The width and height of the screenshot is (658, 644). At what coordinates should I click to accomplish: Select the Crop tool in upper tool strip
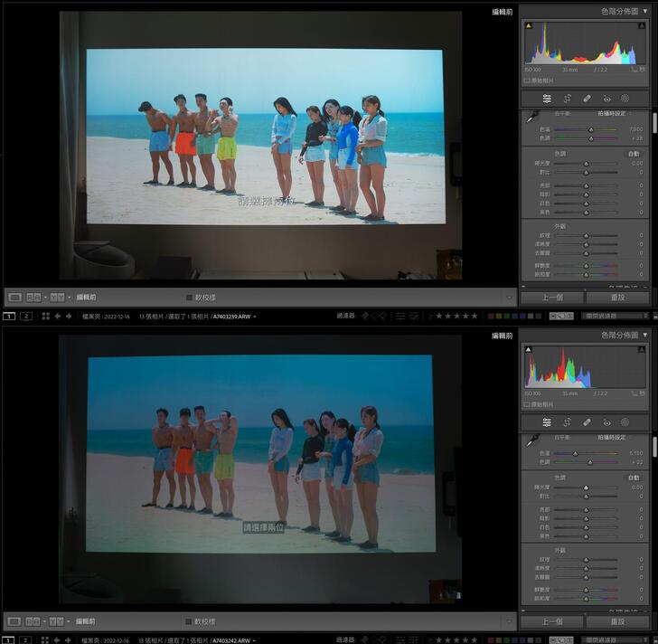click(x=567, y=98)
